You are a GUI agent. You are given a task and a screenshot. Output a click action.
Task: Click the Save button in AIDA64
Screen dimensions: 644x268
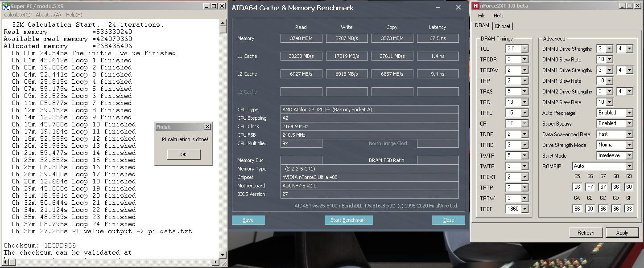pyautogui.click(x=248, y=220)
